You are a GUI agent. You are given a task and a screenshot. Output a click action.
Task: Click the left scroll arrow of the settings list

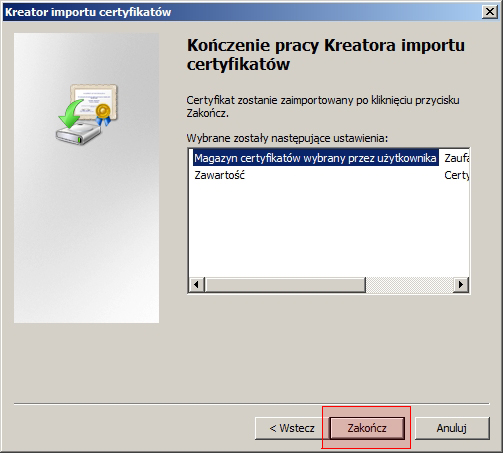196,285
